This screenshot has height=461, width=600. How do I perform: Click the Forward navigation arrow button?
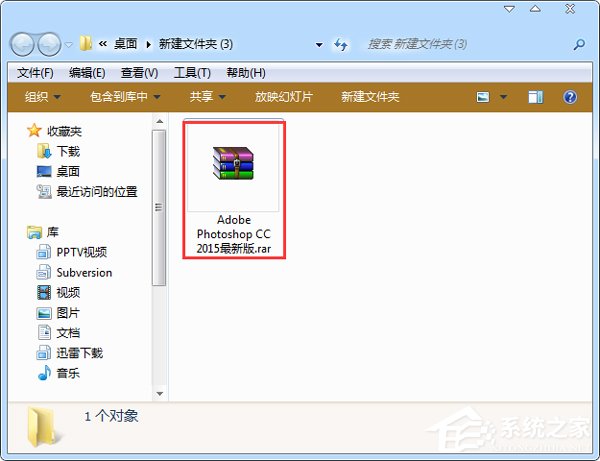50,44
